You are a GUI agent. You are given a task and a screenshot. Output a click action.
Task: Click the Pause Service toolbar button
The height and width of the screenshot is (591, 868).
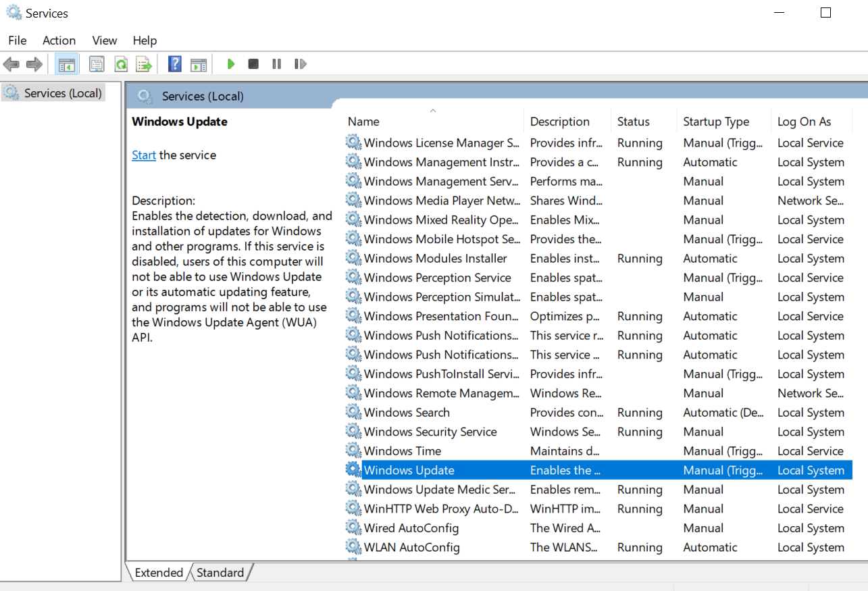(276, 64)
